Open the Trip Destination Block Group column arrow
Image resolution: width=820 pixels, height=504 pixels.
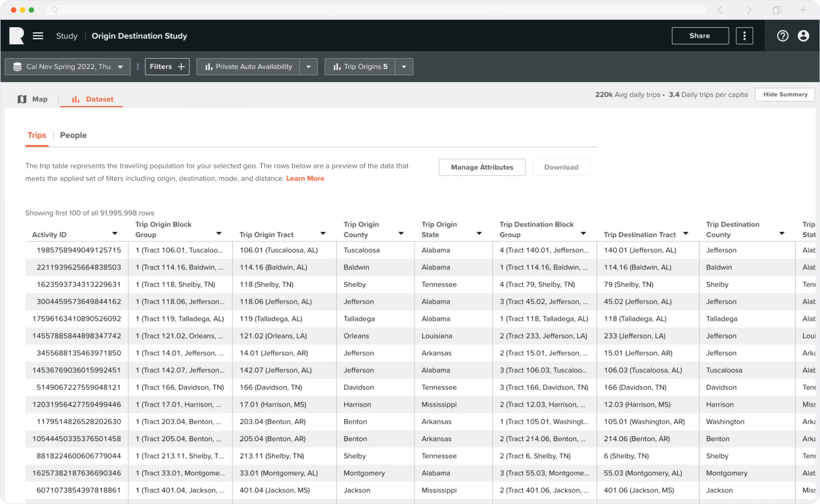pos(583,234)
